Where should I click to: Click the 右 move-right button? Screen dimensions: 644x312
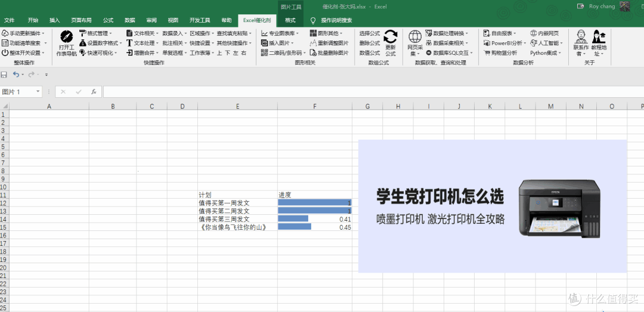pos(243,52)
